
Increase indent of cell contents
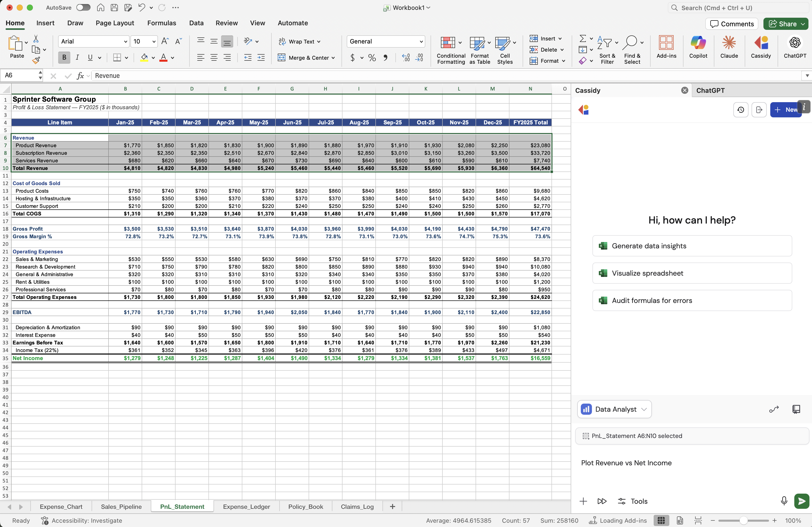261,58
